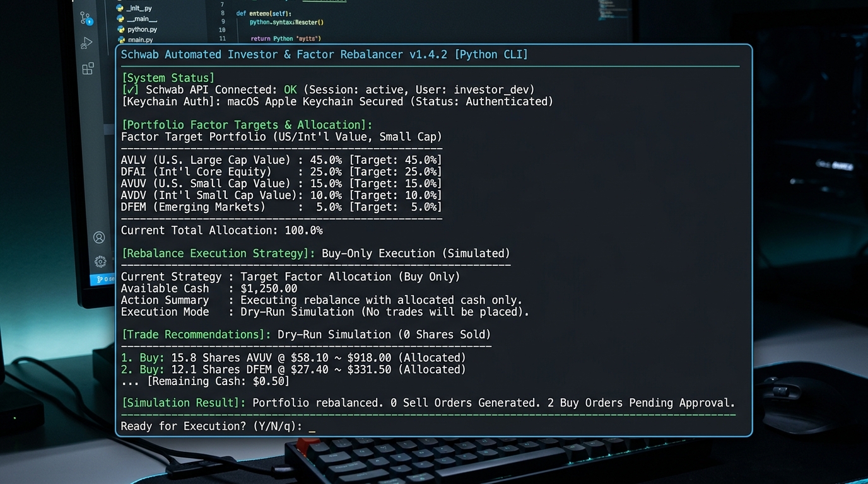Select the AVUV (U.S. Small Cap Value) allocation row
The image size is (868, 484).
tap(281, 183)
